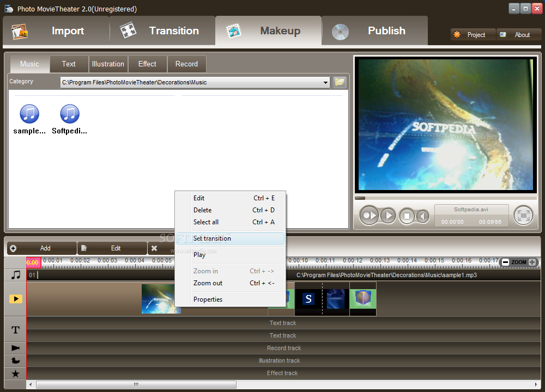
Task: Click the Publish disc icon
Action: (340, 32)
